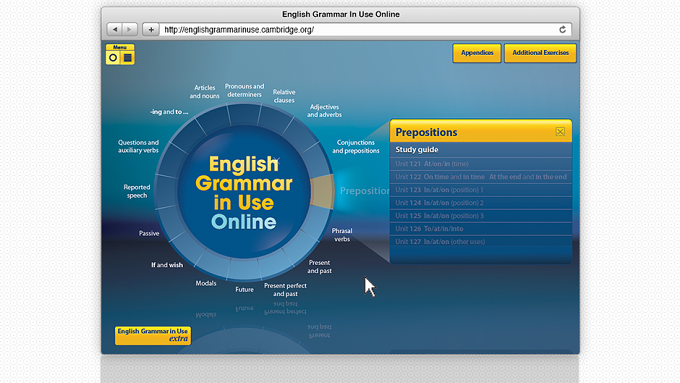Open Unit 127 In/at/on (other uses)
The width and height of the screenshot is (680, 383).
tap(481, 242)
